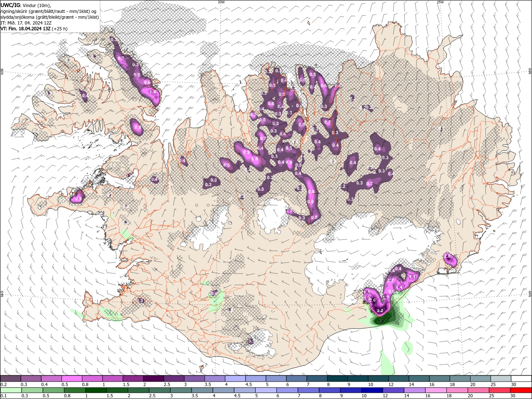
Task: Select the white 30 mm snow legend swatch
Action: click(x=522, y=379)
